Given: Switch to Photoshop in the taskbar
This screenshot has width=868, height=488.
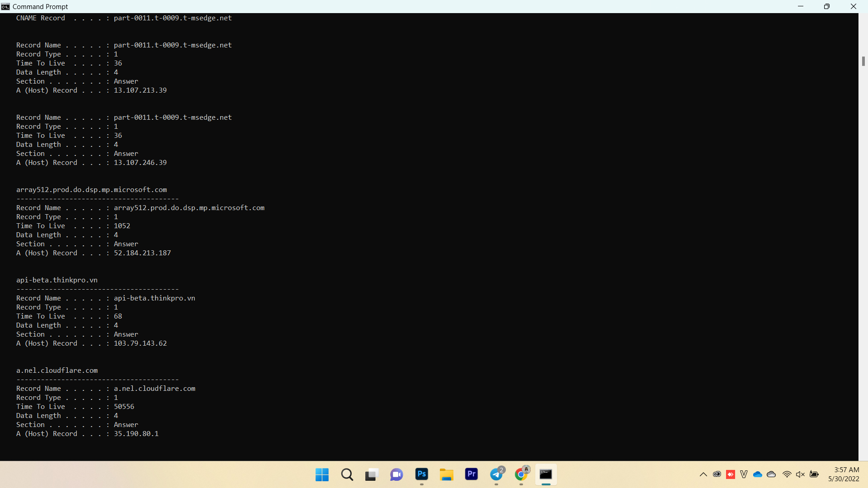Looking at the screenshot, I should coord(422,474).
